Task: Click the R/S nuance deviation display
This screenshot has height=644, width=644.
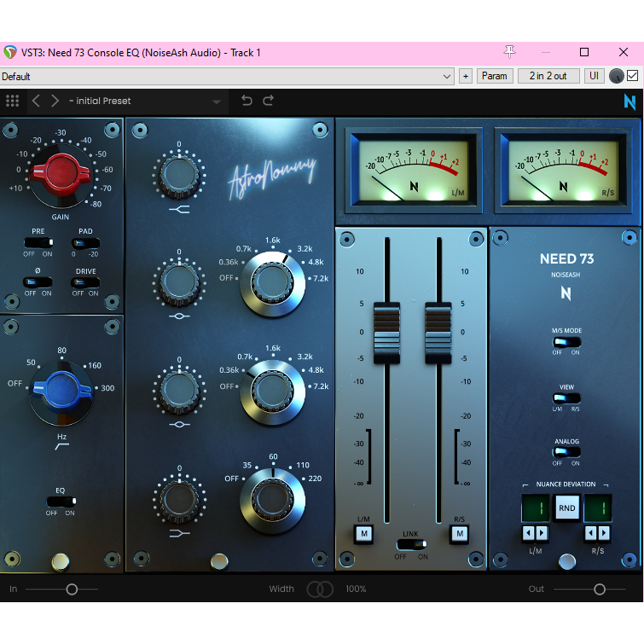Action: (598, 508)
